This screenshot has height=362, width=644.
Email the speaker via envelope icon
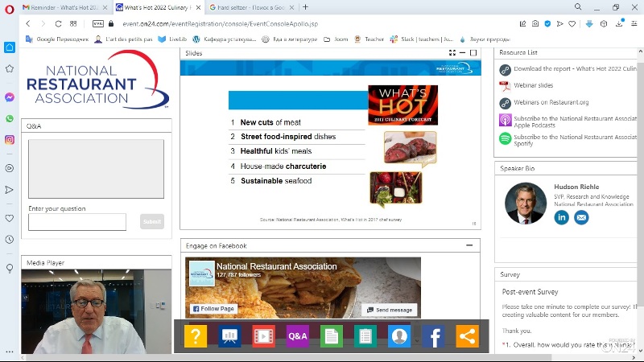[x=581, y=217]
